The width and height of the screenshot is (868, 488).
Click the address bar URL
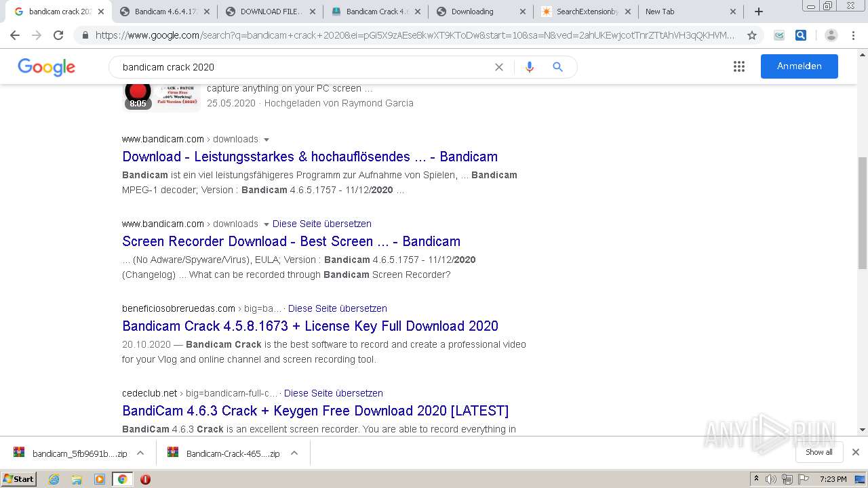click(415, 35)
